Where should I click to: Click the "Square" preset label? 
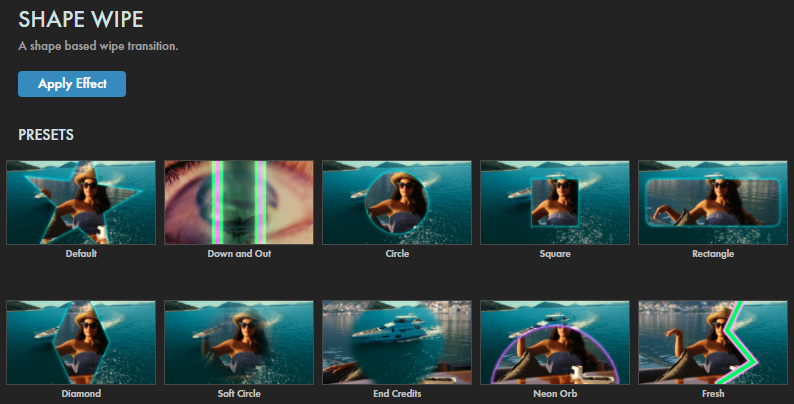tap(555, 254)
